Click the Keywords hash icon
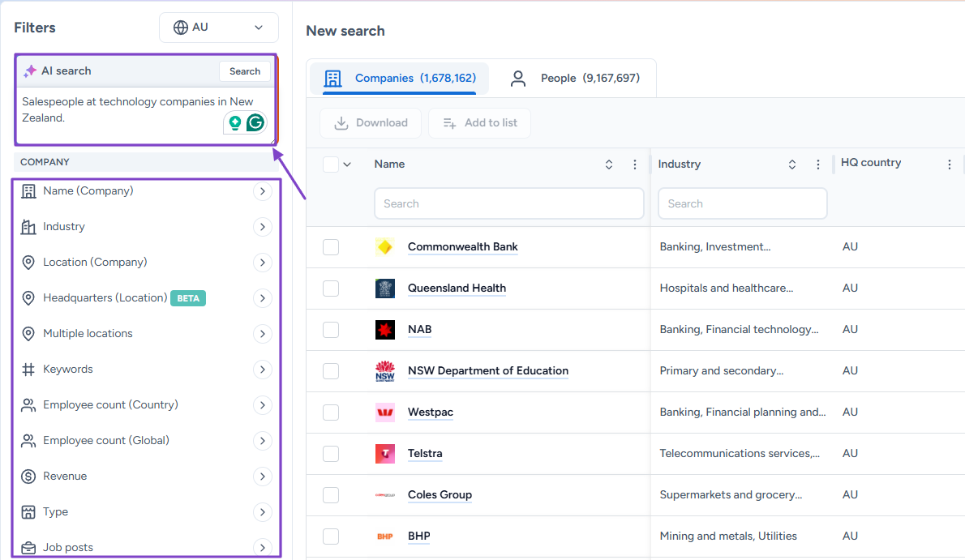 click(x=28, y=370)
